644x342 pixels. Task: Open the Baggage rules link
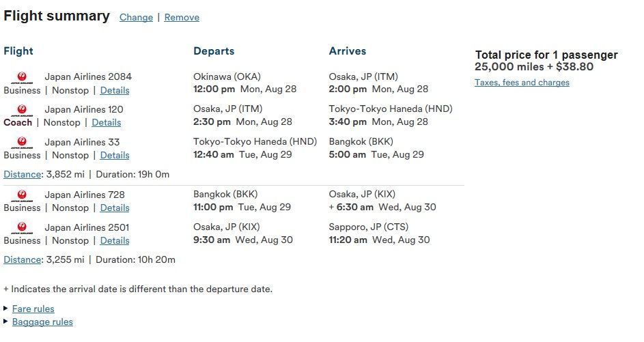click(43, 322)
